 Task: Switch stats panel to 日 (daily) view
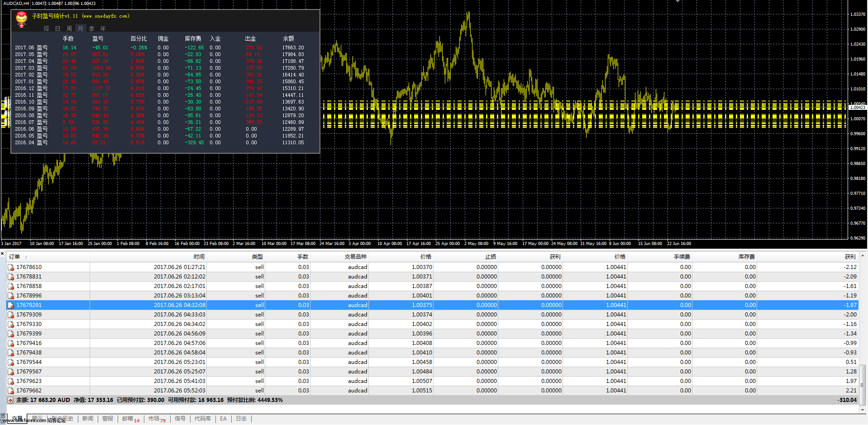click(57, 28)
